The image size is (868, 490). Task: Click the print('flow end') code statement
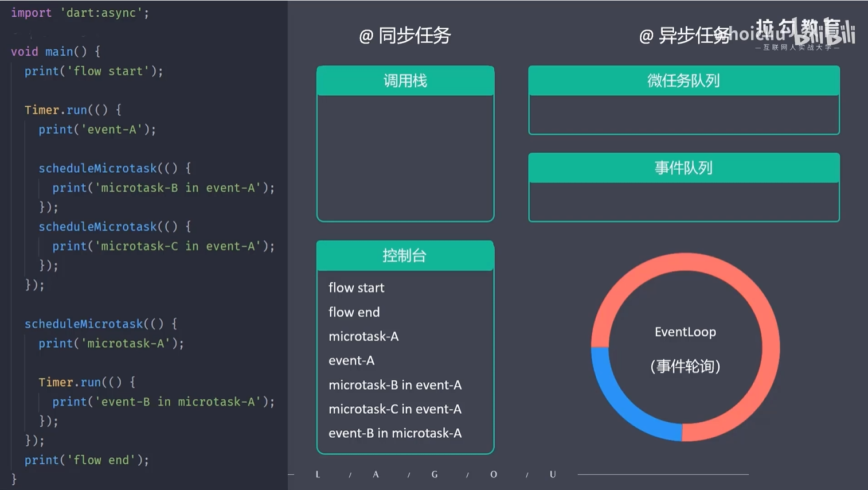[x=87, y=460]
